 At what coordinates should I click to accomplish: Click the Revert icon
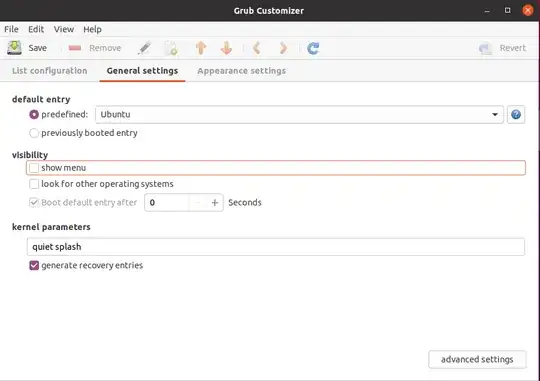pos(485,48)
